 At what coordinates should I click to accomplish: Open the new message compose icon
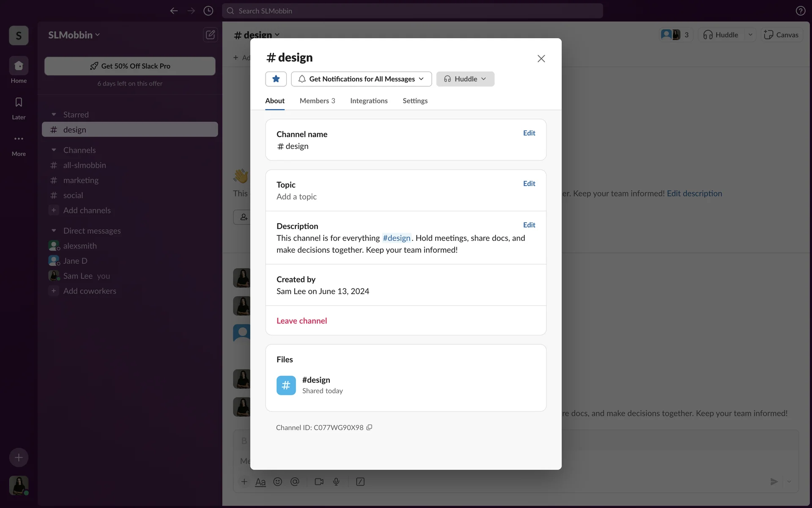[210, 35]
